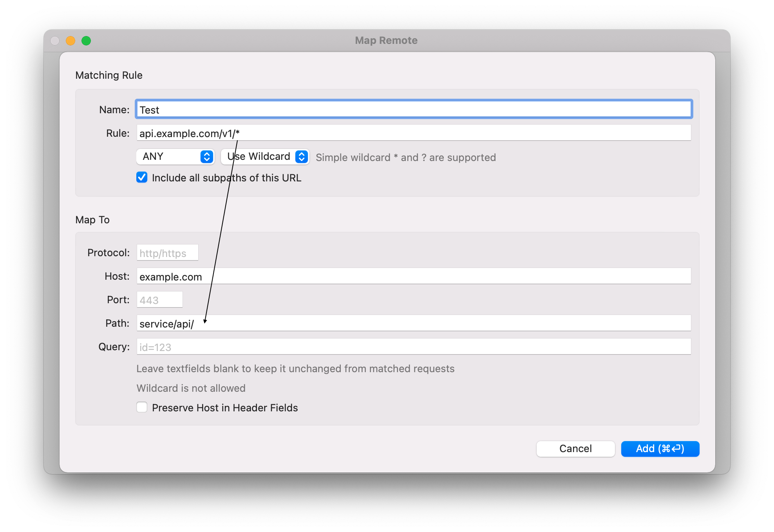Click the chevron icon beside Use Wildcard
The image size is (774, 532).
pyautogui.click(x=301, y=157)
